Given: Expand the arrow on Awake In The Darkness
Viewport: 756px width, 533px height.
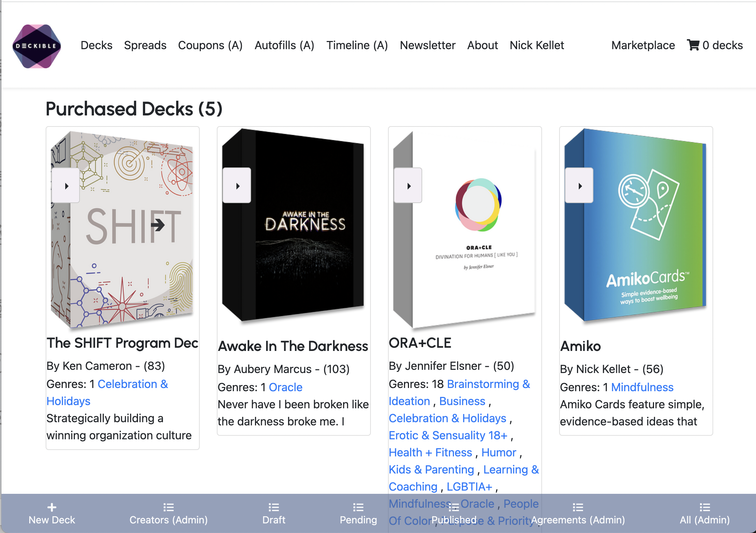Looking at the screenshot, I should pos(237,186).
